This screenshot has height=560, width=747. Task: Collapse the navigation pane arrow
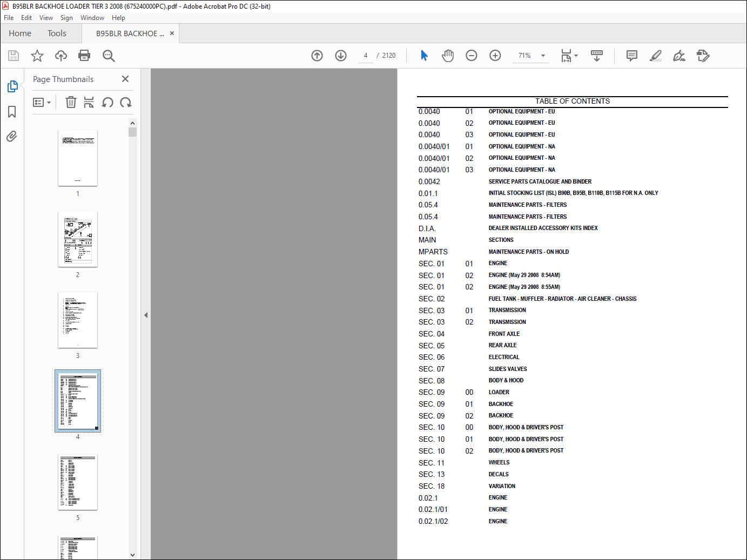146,315
